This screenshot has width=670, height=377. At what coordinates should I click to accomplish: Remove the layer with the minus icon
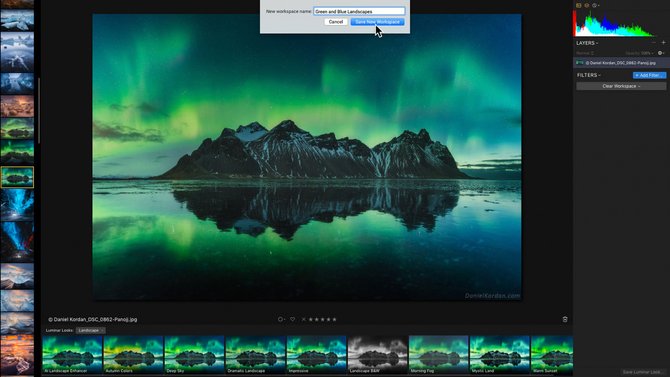[x=654, y=43]
